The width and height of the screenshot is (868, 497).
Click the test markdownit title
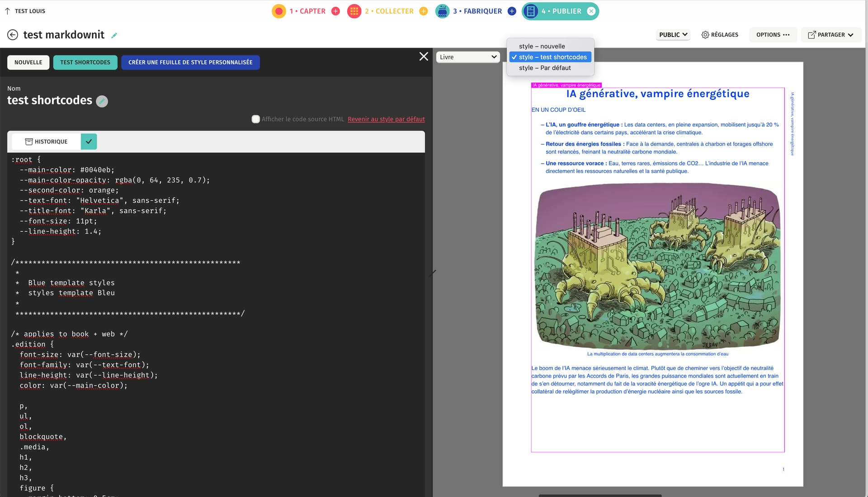[64, 35]
